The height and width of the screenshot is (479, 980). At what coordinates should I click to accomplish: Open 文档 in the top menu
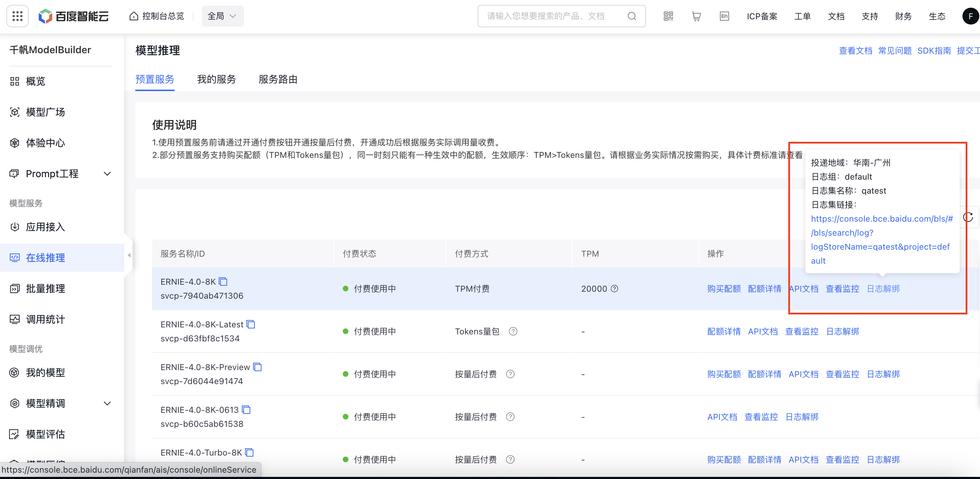(x=836, y=16)
